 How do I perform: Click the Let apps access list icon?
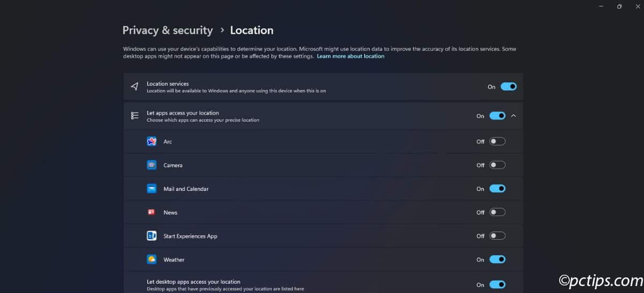coord(135,116)
